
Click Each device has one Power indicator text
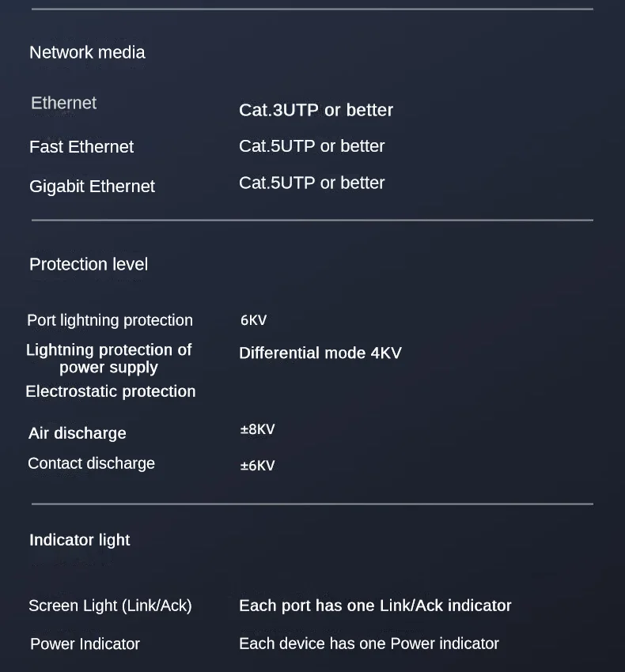point(369,644)
